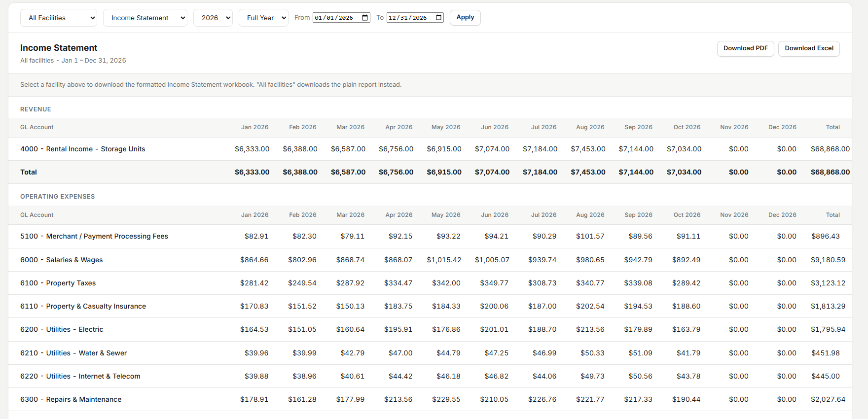Download the report as PDF

click(745, 48)
